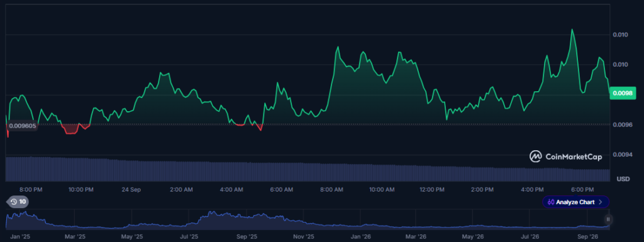
Task: Select Mar '25 on the range navigator
Action: tap(75, 237)
